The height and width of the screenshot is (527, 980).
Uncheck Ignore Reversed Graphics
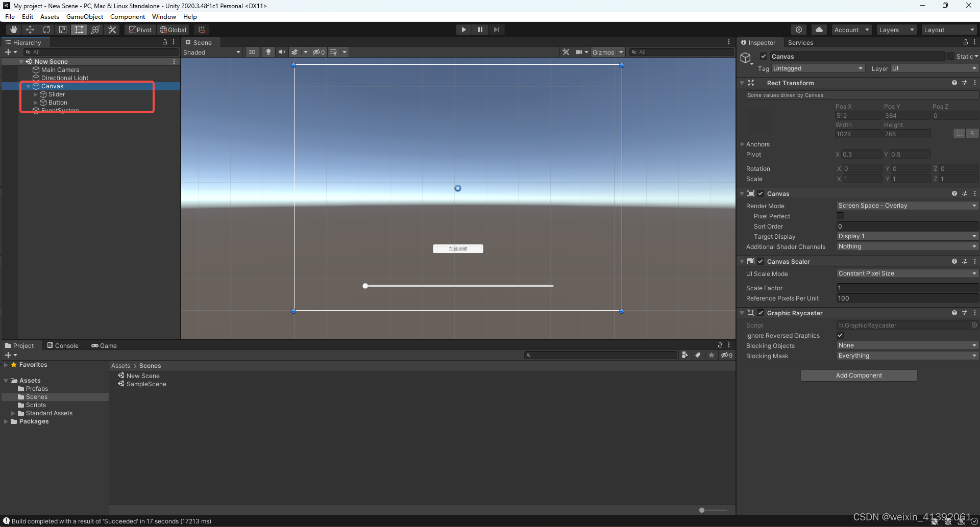840,335
